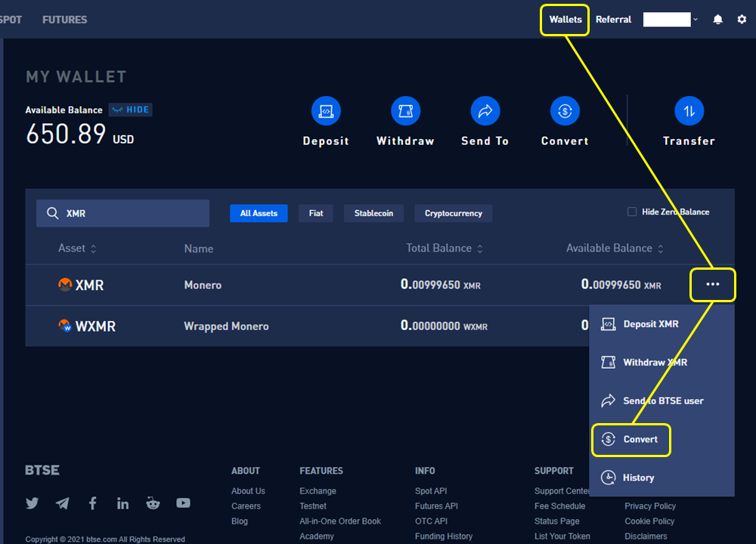Open Privacy Policy footer link
Viewport: 756px width, 544px height.
pos(650,506)
